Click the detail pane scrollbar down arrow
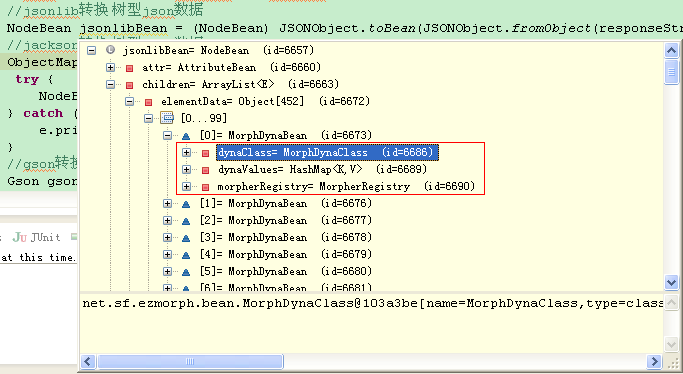Image resolution: width=683 pixels, height=374 pixels. coord(671,344)
